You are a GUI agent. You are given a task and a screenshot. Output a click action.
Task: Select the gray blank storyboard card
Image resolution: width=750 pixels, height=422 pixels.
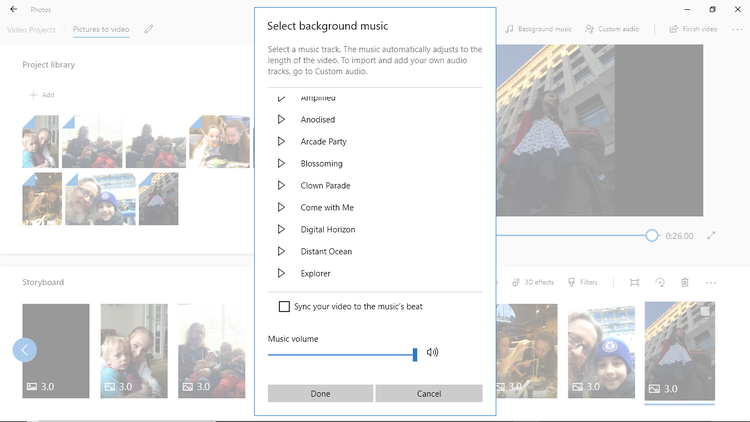pos(55,351)
